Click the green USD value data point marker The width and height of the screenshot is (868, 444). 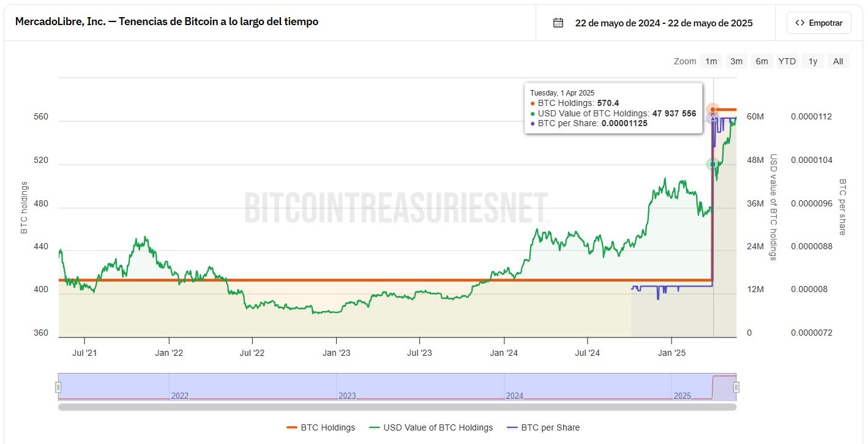pos(713,164)
